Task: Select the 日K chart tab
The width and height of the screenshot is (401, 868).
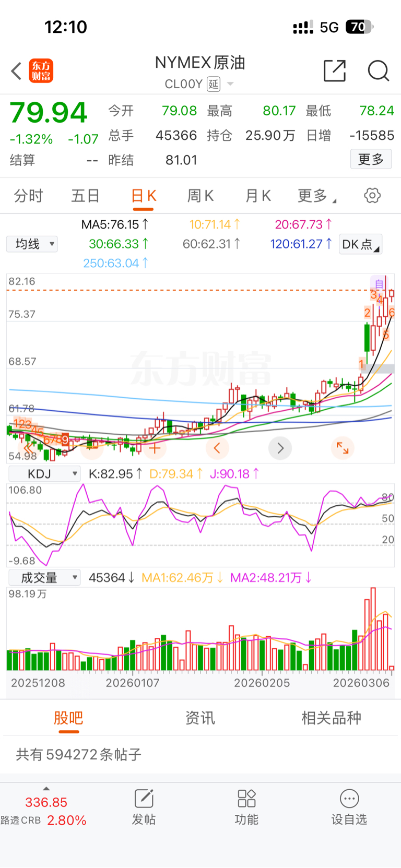Action: tap(143, 196)
